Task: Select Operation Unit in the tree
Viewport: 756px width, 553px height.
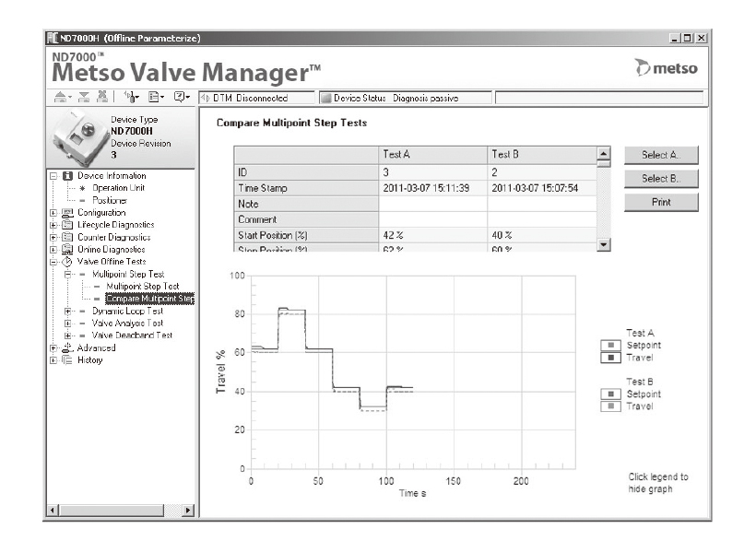Action: (x=118, y=188)
